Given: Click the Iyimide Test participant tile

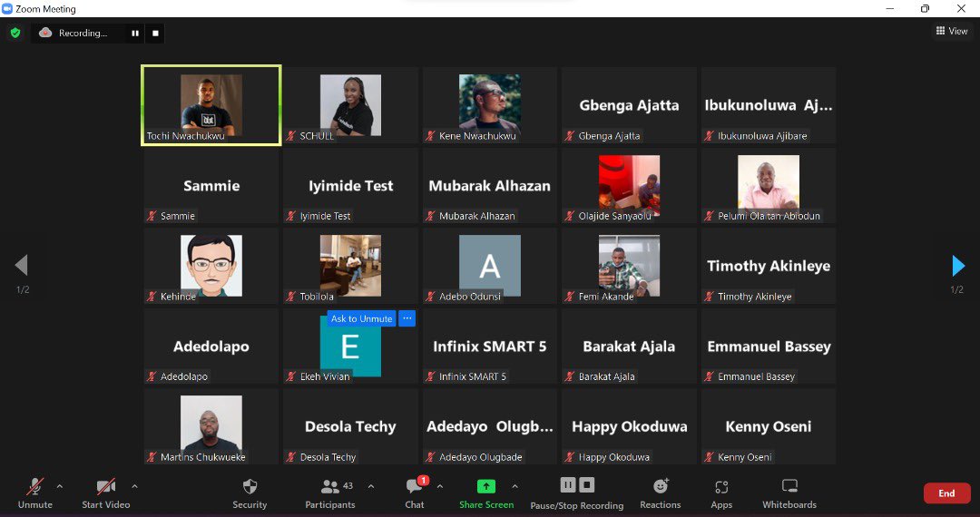Looking at the screenshot, I should 350,185.
